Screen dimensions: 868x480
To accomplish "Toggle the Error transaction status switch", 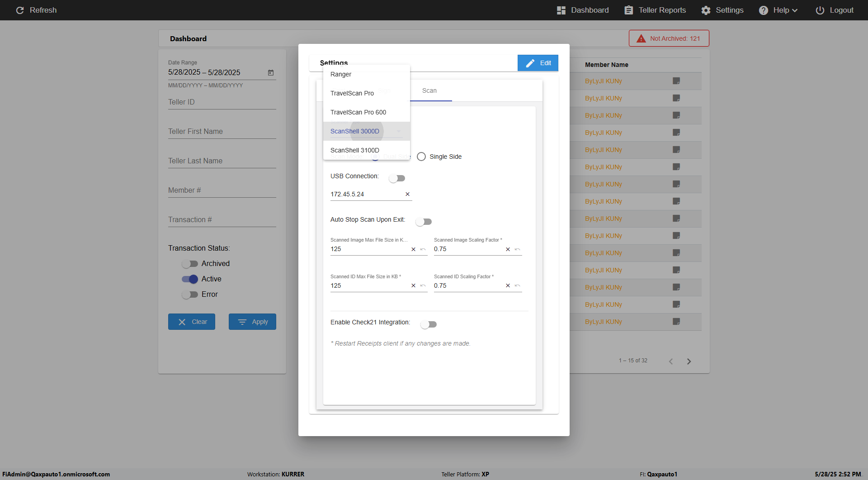I will click(x=190, y=295).
